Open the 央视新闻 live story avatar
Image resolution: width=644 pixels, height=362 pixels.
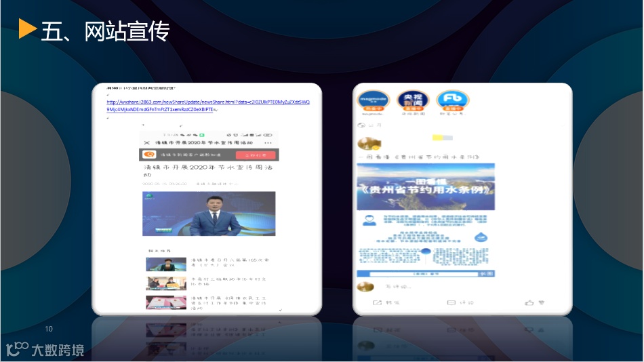point(414,100)
